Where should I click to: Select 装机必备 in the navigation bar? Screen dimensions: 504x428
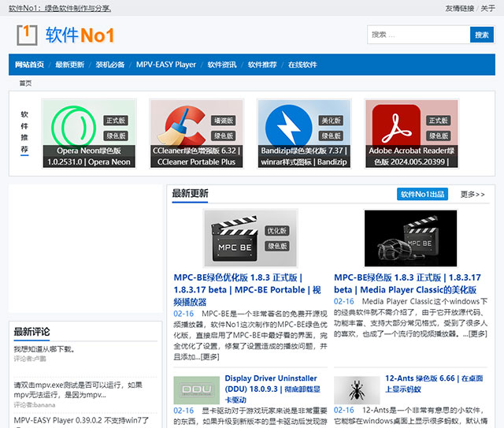110,65
